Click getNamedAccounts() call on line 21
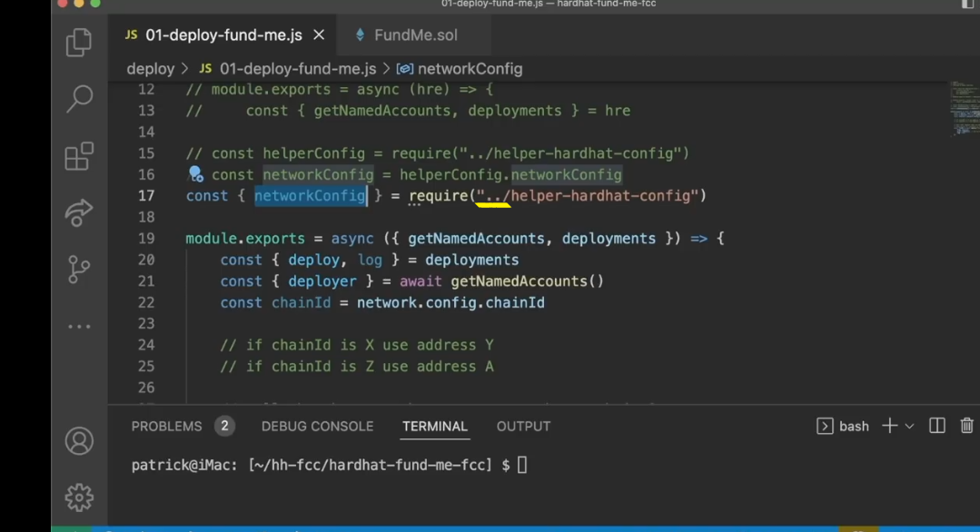Screen dimensions: 980x532 pyautogui.click(x=528, y=281)
